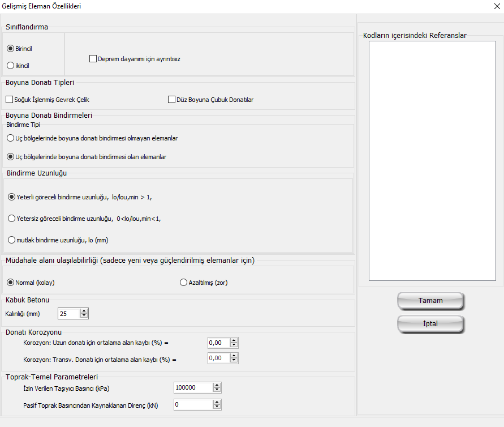Image resolution: width=504 pixels, height=427 pixels.
Task: Click Pasif Toprak Basıncı direnç input field
Action: (x=192, y=404)
